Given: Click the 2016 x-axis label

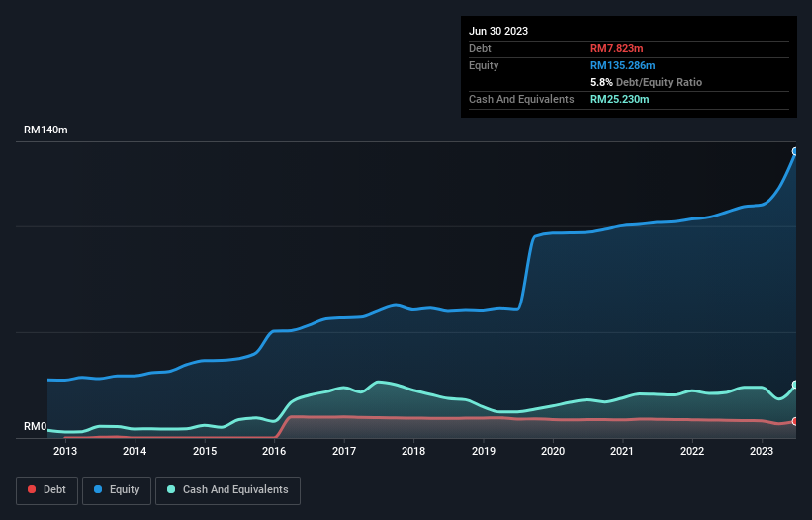Looking at the screenshot, I should point(274,451).
